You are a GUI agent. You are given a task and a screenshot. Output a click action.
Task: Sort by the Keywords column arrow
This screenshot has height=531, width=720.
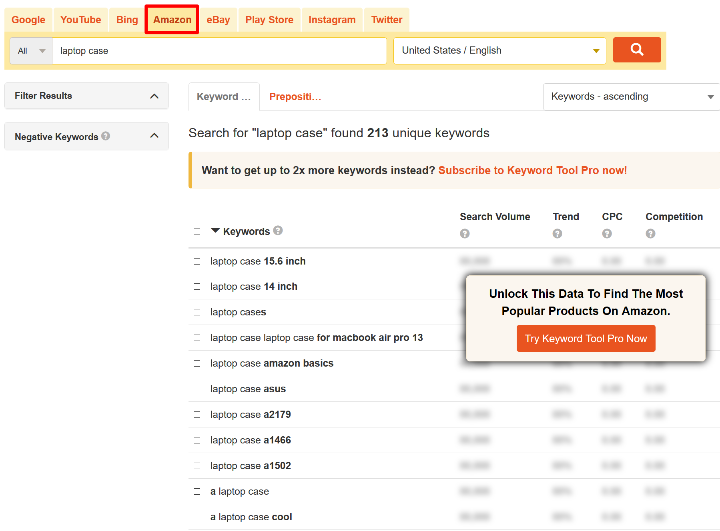coord(215,231)
